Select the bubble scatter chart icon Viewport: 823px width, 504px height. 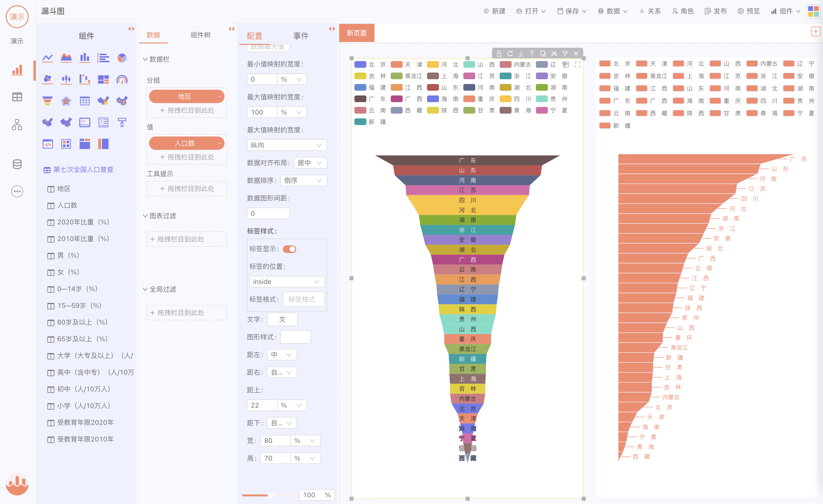[x=48, y=79]
